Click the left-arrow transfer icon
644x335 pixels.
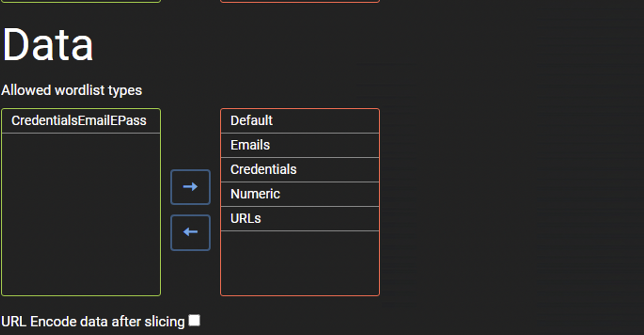[190, 232]
